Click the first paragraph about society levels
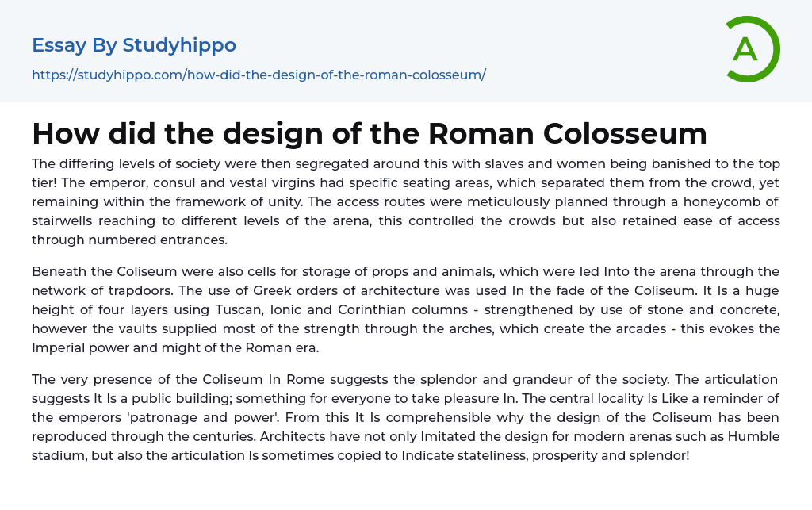Screen dimensions: 812x510 pos(405,201)
